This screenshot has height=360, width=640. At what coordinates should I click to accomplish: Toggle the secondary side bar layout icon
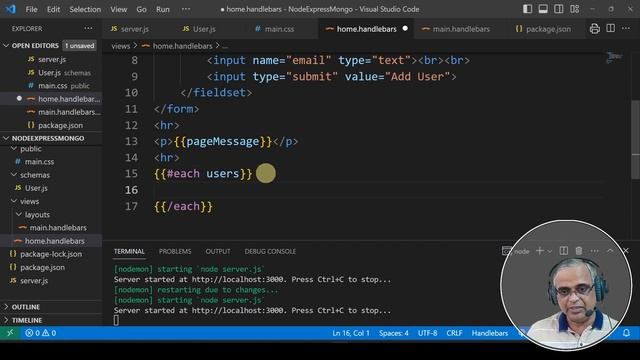(x=558, y=9)
